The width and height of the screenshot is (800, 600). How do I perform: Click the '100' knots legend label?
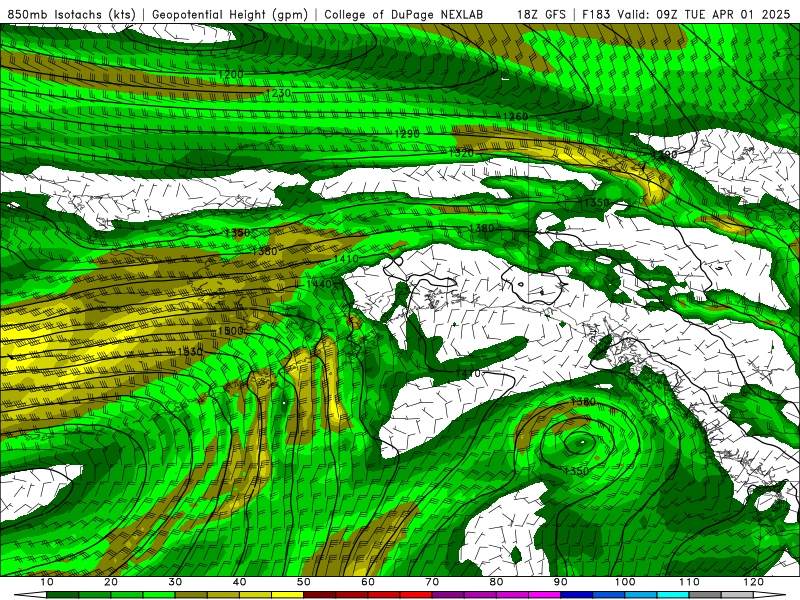pyautogui.click(x=624, y=582)
